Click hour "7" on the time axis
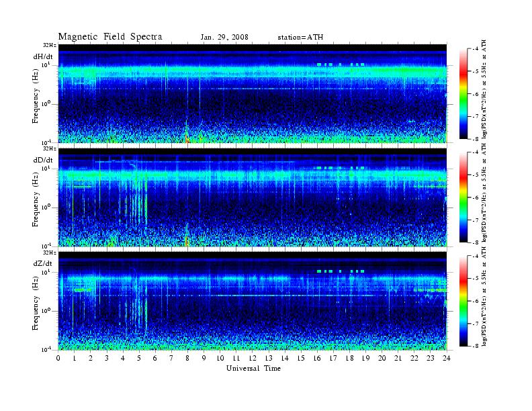This screenshot has height=411, width=532. [172, 359]
